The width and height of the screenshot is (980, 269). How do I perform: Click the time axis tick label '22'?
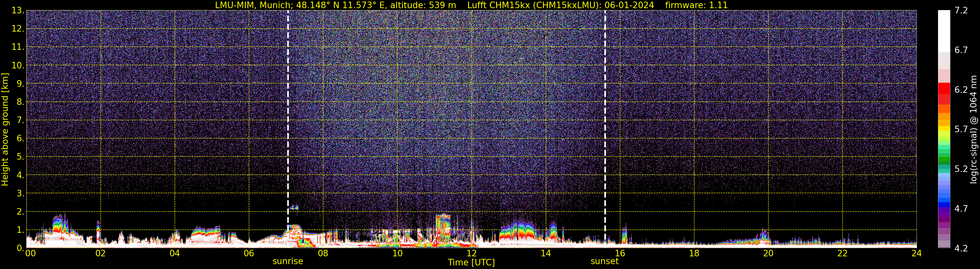(x=842, y=253)
